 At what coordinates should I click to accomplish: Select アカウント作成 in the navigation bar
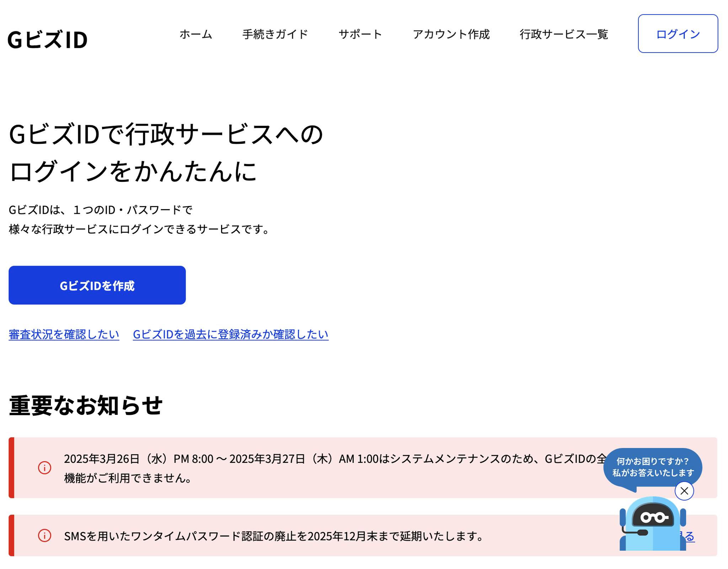(x=451, y=34)
